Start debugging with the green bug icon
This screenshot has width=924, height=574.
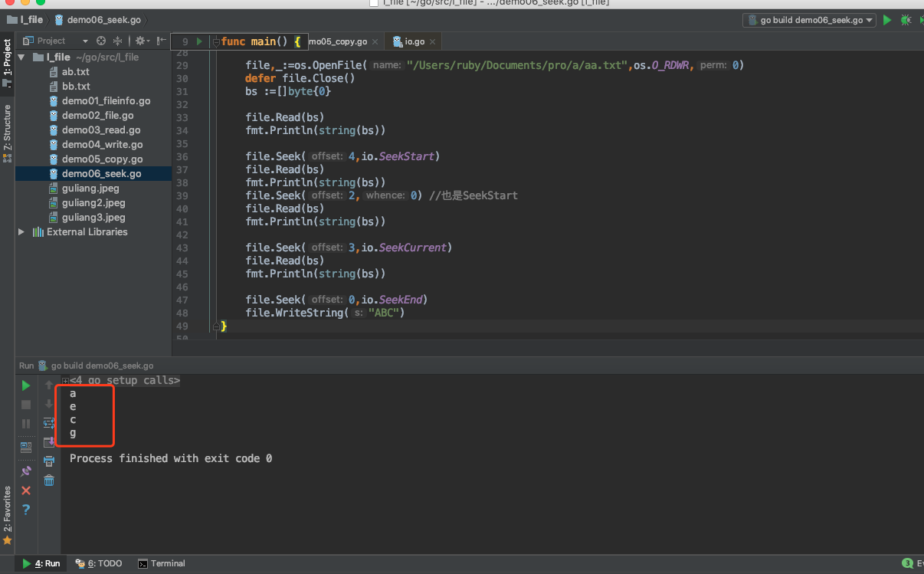(x=906, y=20)
